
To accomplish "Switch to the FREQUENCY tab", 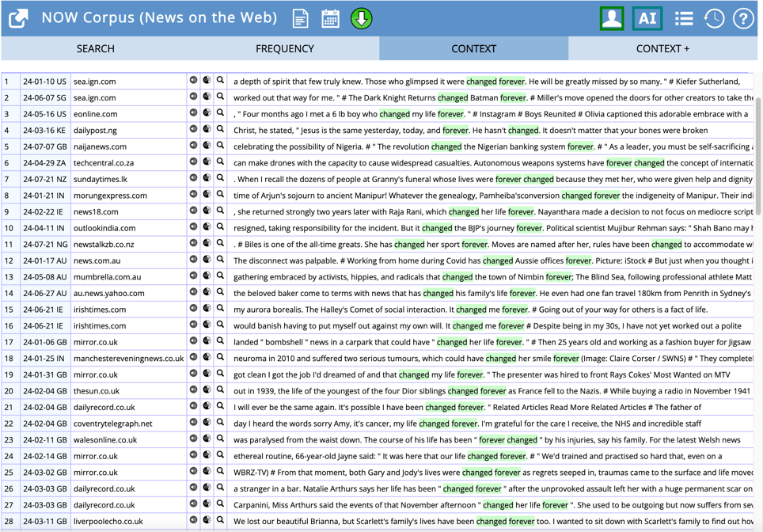I will pyautogui.click(x=285, y=48).
